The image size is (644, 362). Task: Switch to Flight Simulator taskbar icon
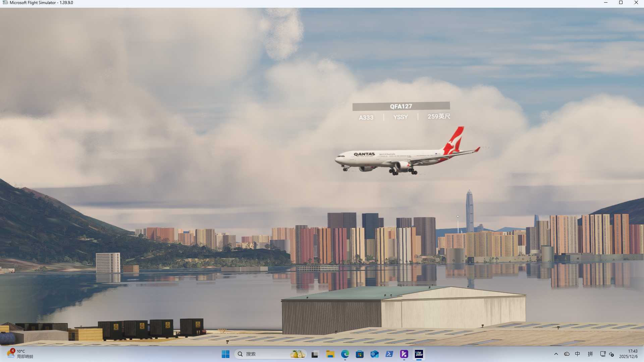[x=419, y=354]
